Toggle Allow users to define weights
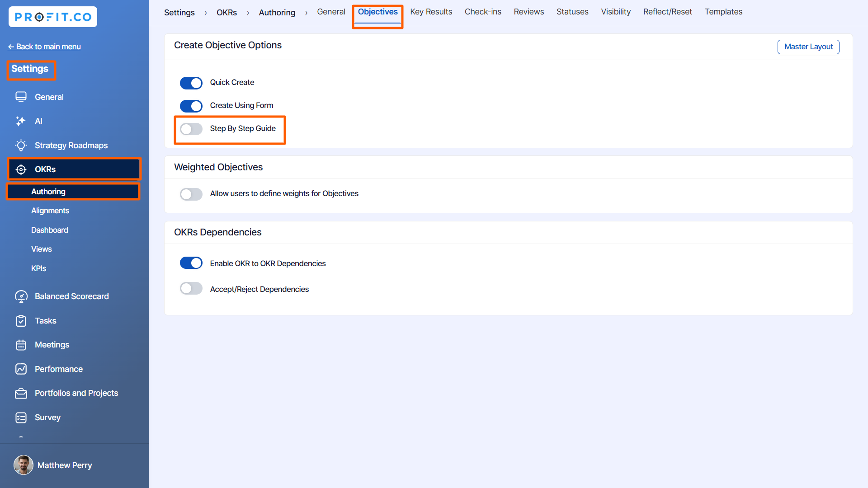The width and height of the screenshot is (868, 488). click(x=191, y=194)
